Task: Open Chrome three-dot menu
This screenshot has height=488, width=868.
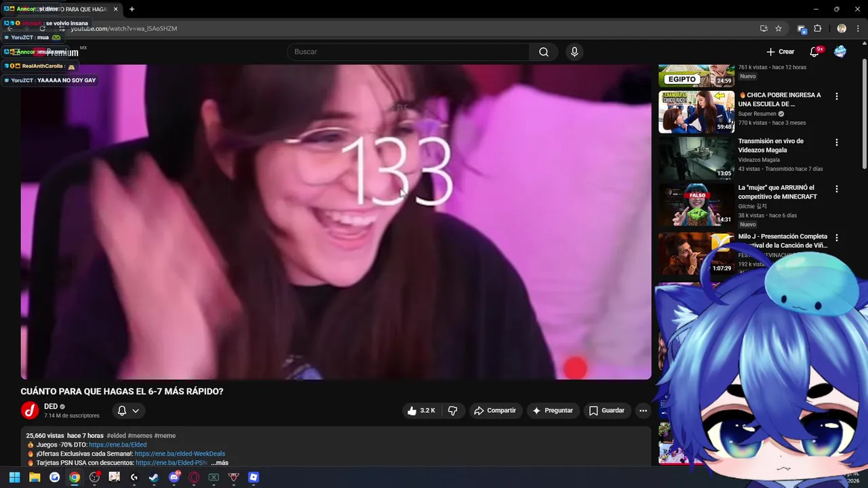Action: pos(858,28)
